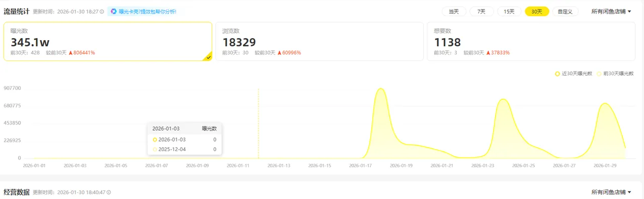Open 所有闲鱼店铺 dropdown in 流量统计
644x199 pixels.
point(611,11)
